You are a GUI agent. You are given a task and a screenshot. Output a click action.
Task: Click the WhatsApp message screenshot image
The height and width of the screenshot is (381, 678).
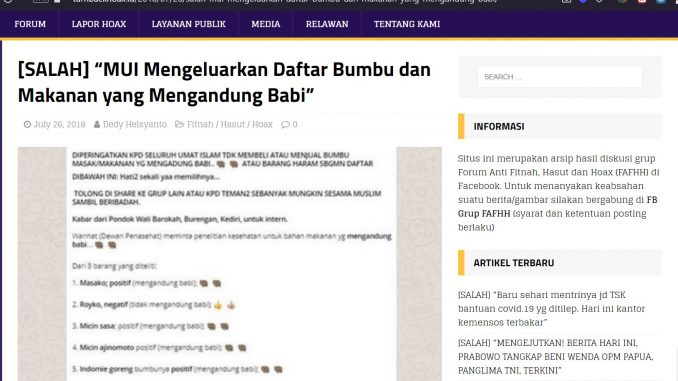click(230, 264)
